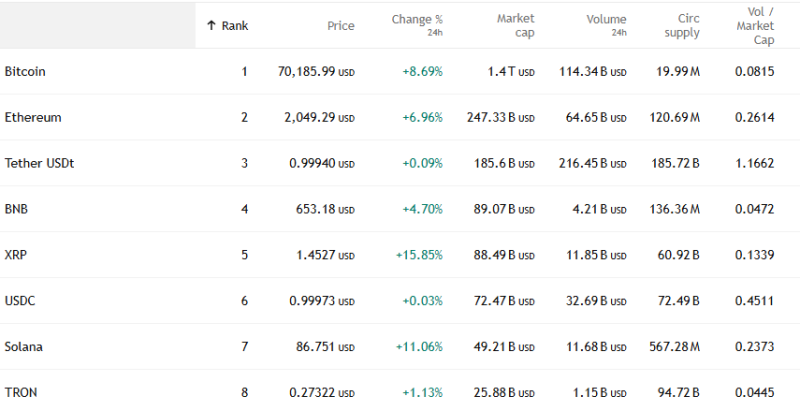Click USDC change value +0.03%
Image resolution: width=800 pixels, height=411 pixels.
point(422,301)
